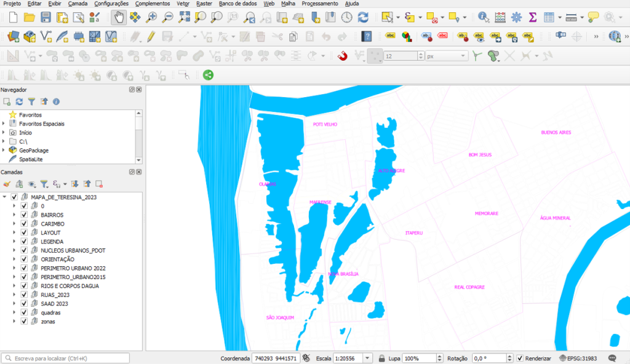Viewport: 630px width, 364px height.
Task: Open the Statistical Summary sigma tool
Action: click(x=533, y=17)
